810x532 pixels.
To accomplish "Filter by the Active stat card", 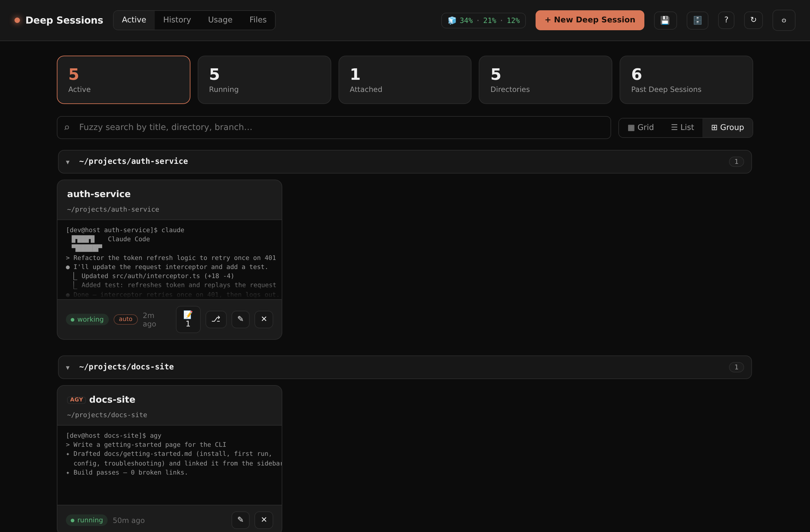I will (x=124, y=79).
